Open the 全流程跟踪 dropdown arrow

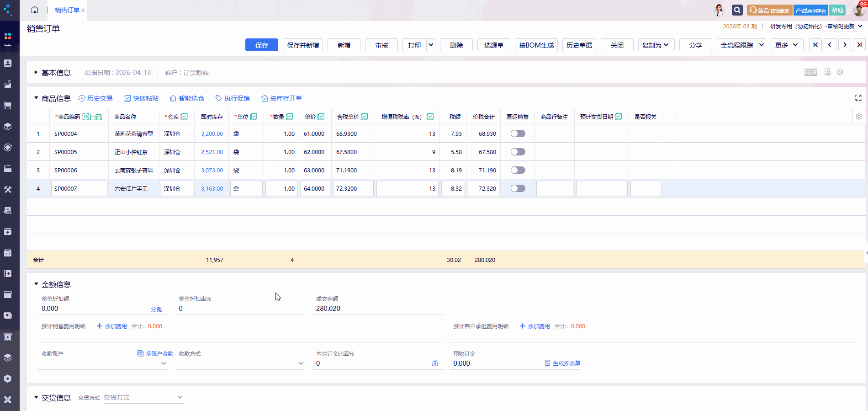point(762,45)
